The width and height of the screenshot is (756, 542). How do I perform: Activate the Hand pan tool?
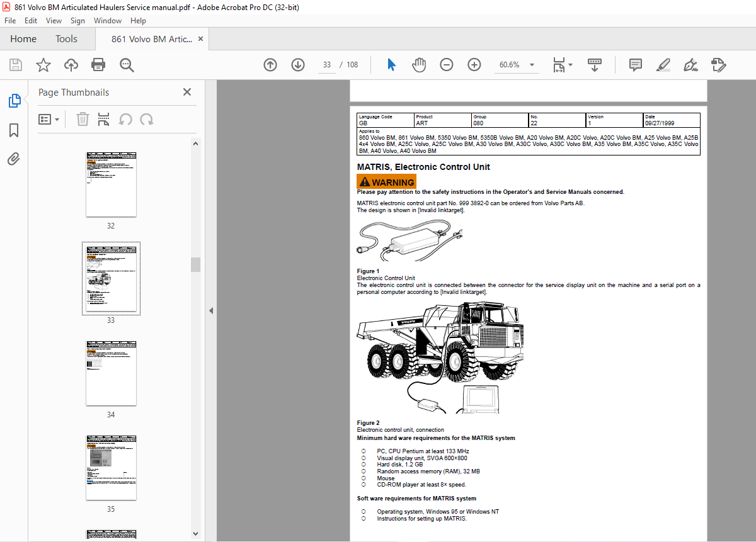[x=419, y=65]
